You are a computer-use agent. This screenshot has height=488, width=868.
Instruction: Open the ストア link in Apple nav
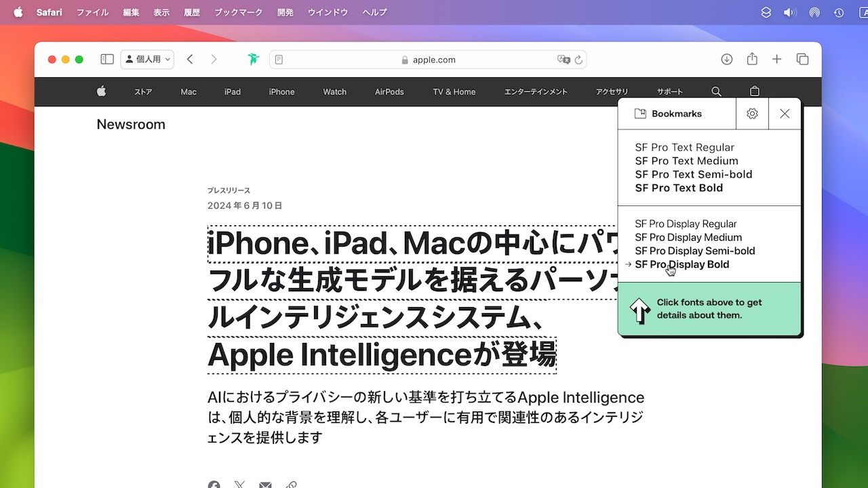pos(143,92)
